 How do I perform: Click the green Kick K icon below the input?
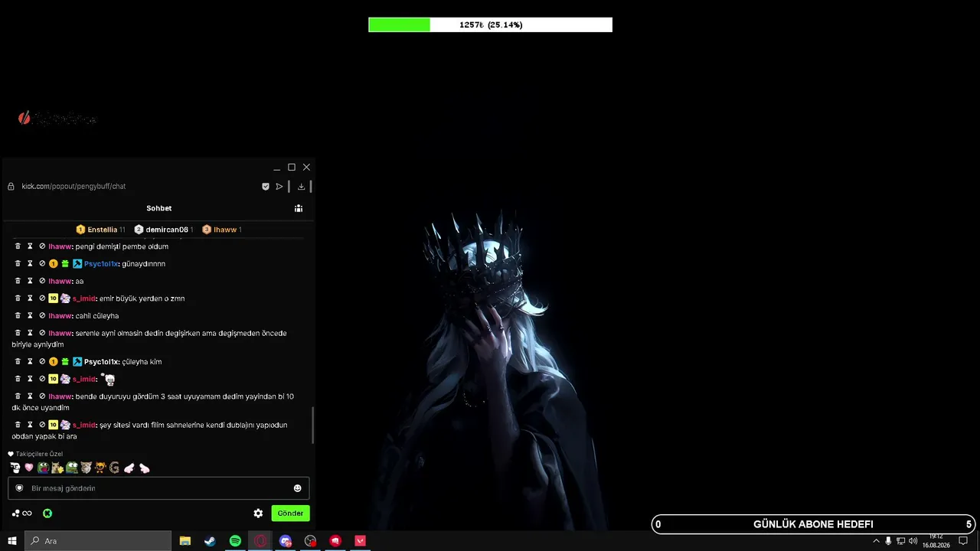click(47, 514)
